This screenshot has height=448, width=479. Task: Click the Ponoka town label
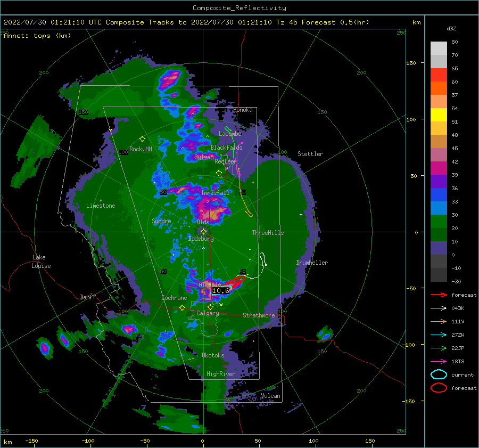point(243,110)
